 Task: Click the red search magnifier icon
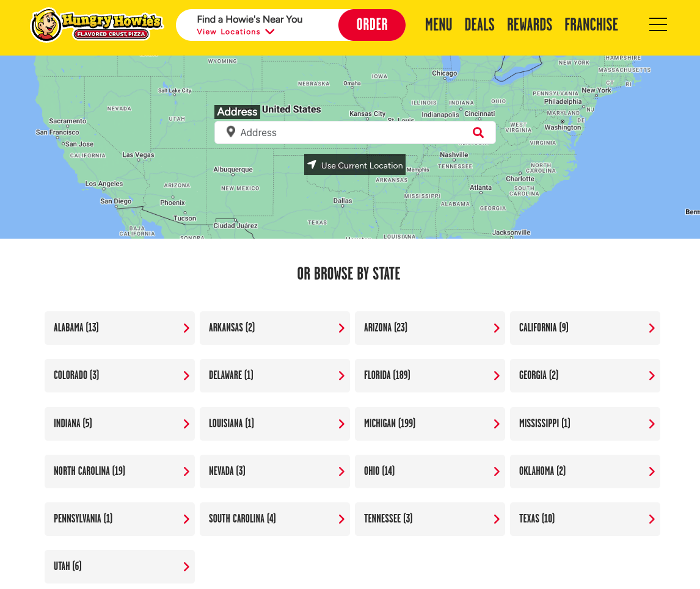(478, 132)
